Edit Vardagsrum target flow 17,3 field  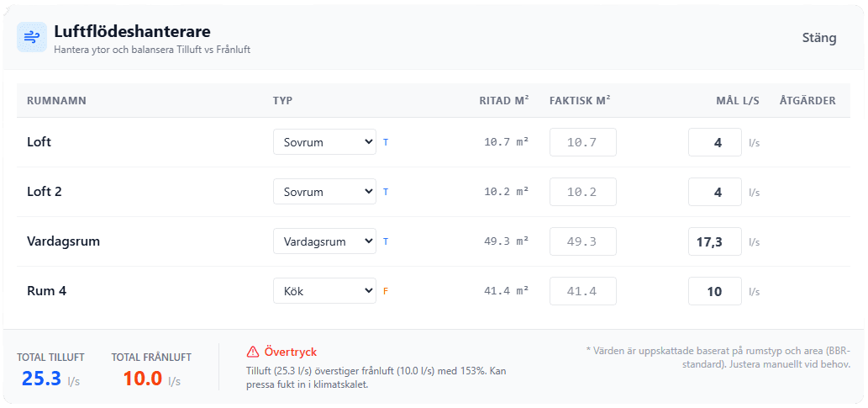[x=714, y=241]
